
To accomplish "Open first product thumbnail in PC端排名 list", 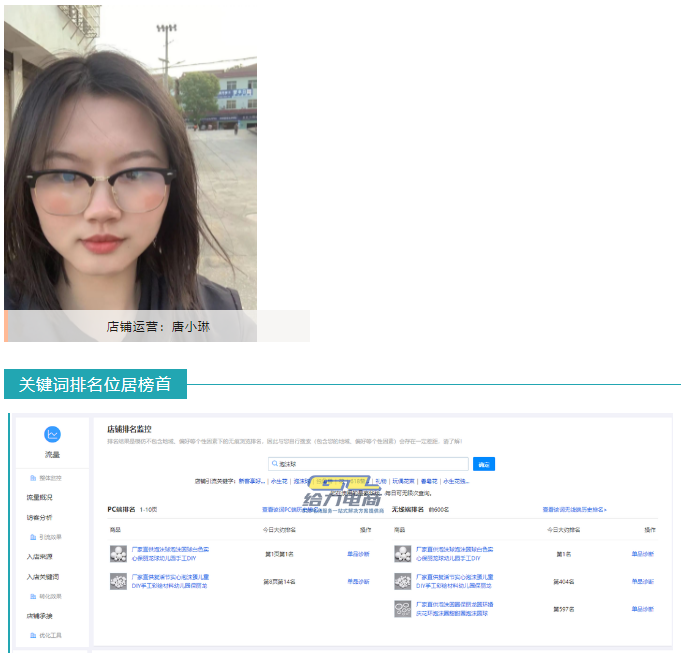I will tap(119, 554).
